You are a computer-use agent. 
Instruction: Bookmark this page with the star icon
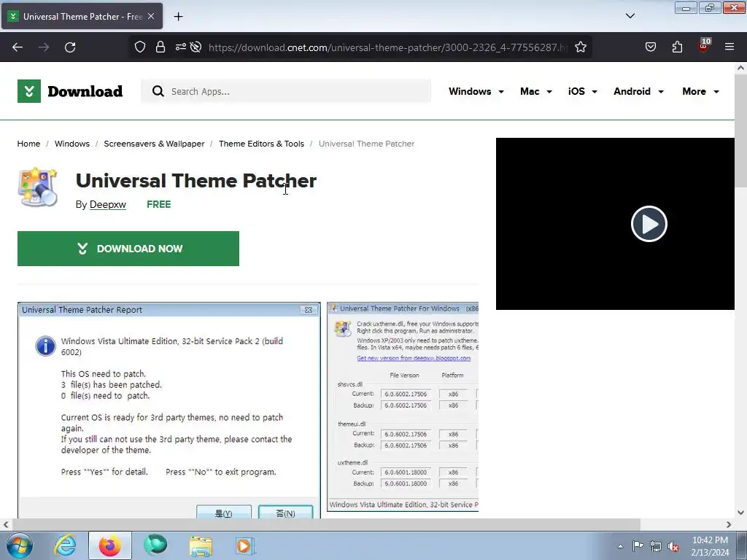(580, 47)
